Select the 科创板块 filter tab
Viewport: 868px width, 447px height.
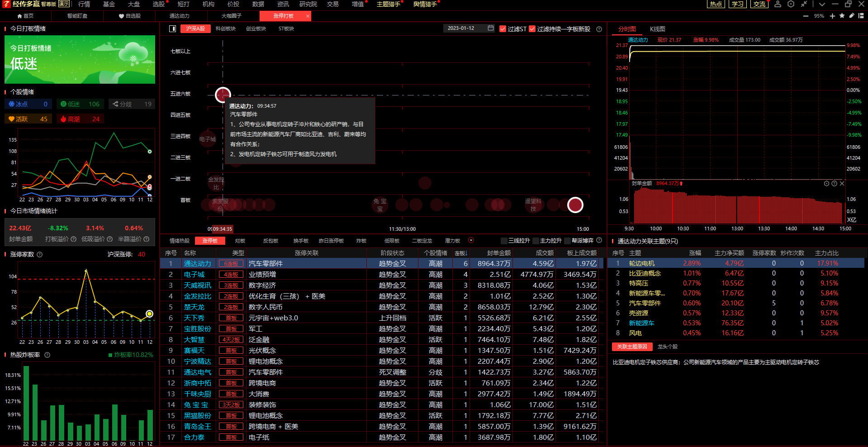click(226, 29)
